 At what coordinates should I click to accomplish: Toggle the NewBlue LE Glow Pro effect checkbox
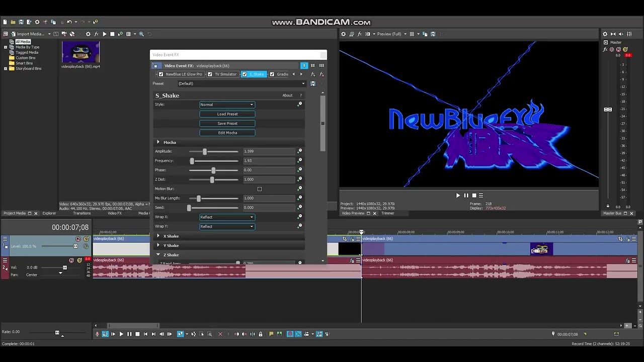[x=161, y=74]
